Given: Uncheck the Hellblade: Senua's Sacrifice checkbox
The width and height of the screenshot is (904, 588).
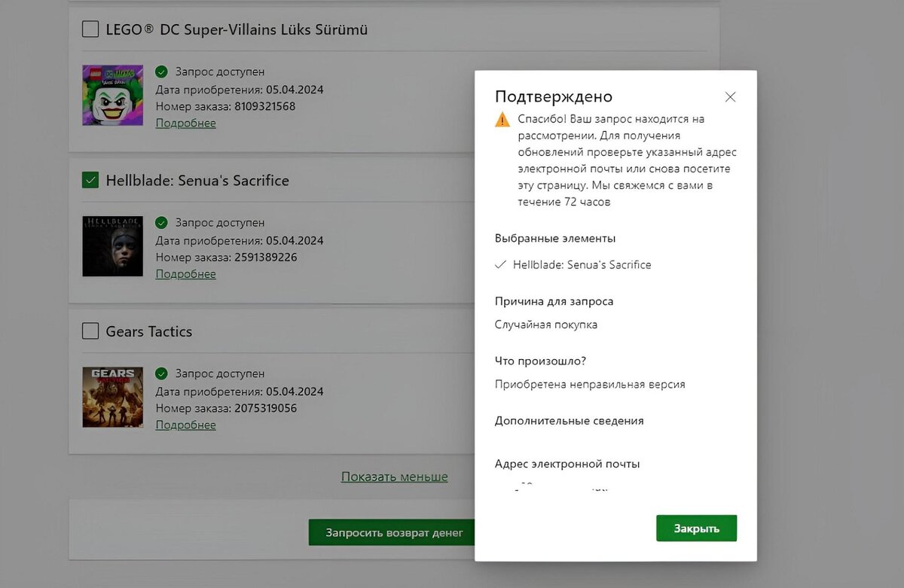Looking at the screenshot, I should pyautogui.click(x=90, y=180).
